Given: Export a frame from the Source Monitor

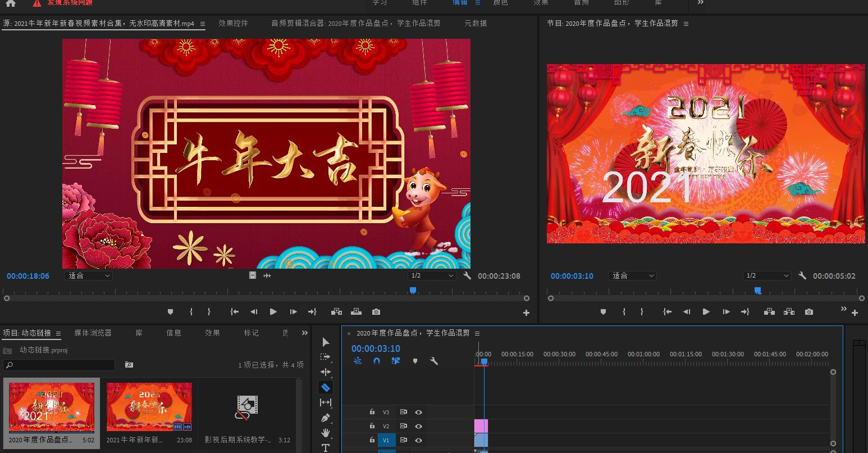Looking at the screenshot, I should [x=376, y=312].
